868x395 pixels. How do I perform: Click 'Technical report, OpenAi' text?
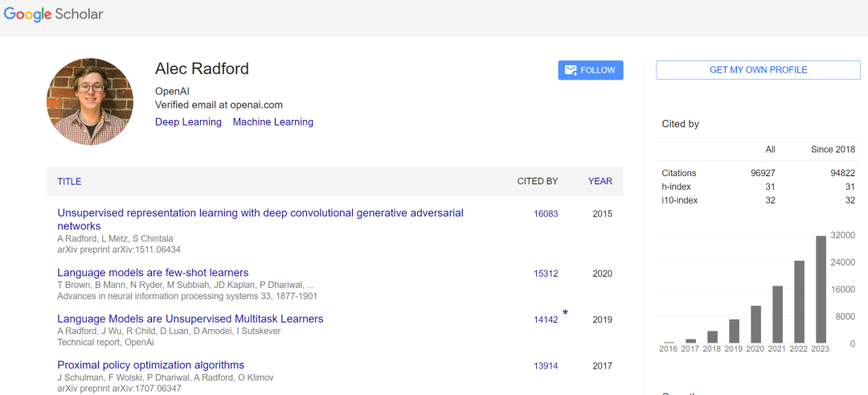(106, 343)
